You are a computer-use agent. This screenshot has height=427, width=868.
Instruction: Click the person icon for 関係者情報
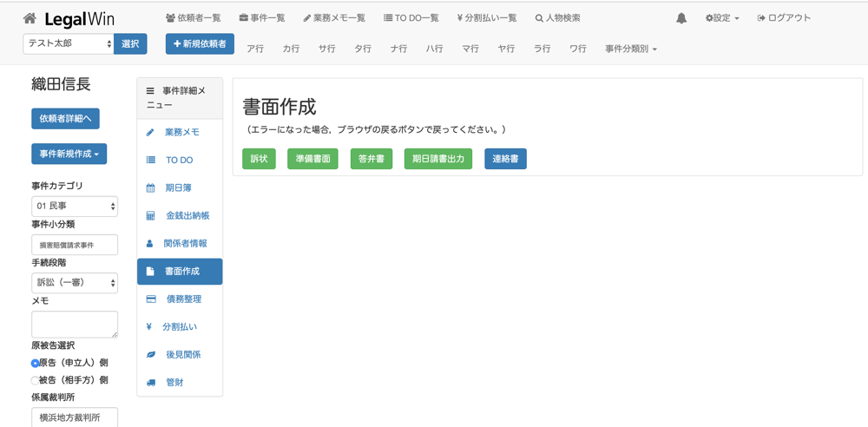(150, 244)
